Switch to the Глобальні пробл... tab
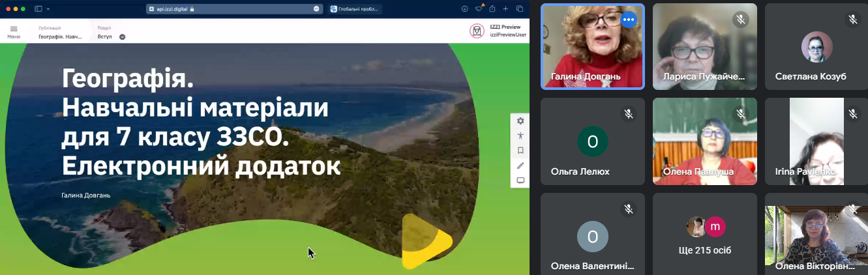The image size is (868, 275). (355, 8)
